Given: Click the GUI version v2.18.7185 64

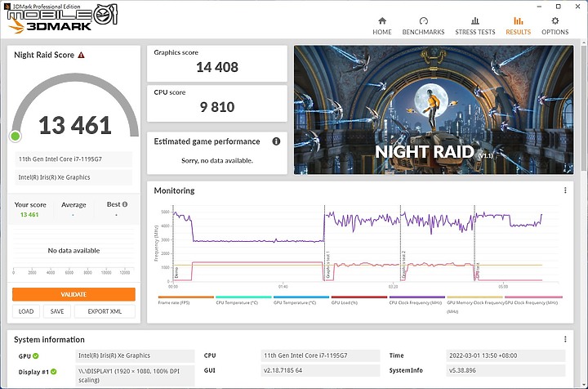Looking at the screenshot, I should pos(320,370).
